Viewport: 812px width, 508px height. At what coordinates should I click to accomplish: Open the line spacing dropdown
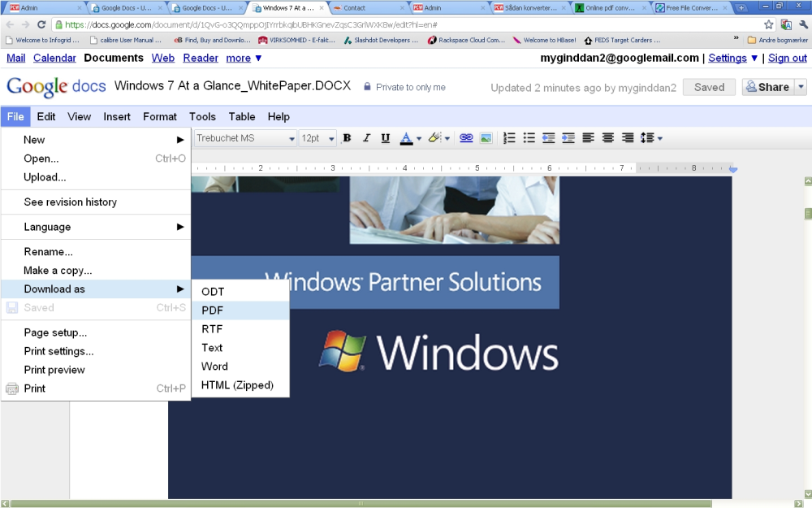[651, 138]
